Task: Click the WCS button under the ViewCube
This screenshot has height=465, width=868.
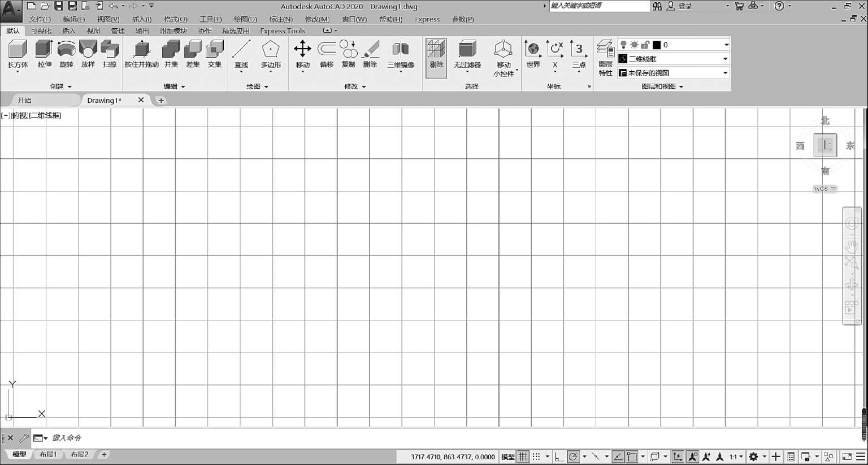Action: (x=824, y=189)
